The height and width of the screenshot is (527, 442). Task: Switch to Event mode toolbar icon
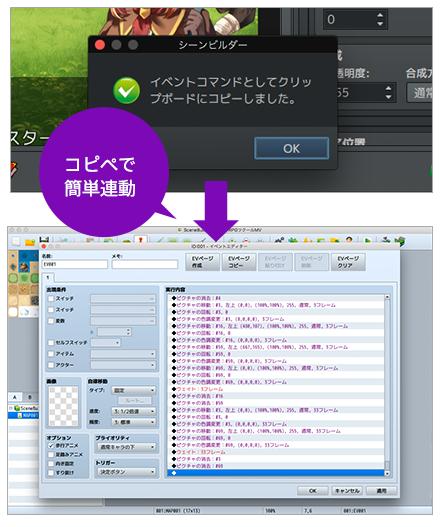[140, 240]
